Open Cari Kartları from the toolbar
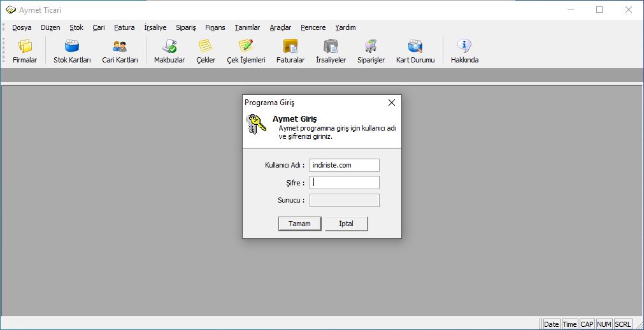Image resolution: width=644 pixels, height=330 pixels. (x=120, y=51)
